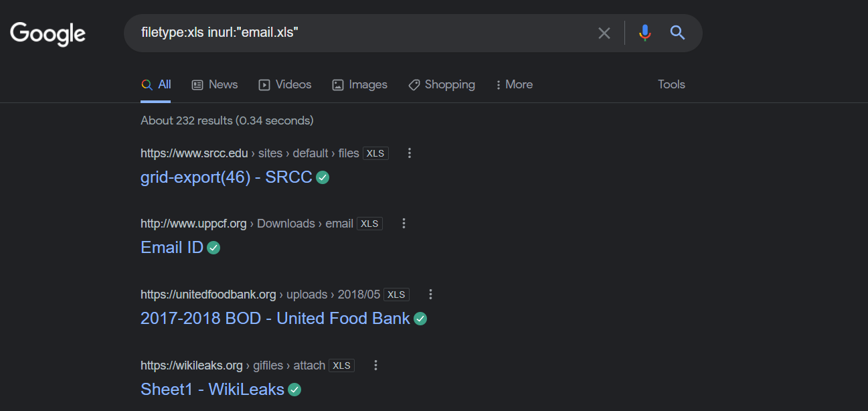Image resolution: width=868 pixels, height=411 pixels.
Task: Open the More search options menu
Action: (514, 84)
